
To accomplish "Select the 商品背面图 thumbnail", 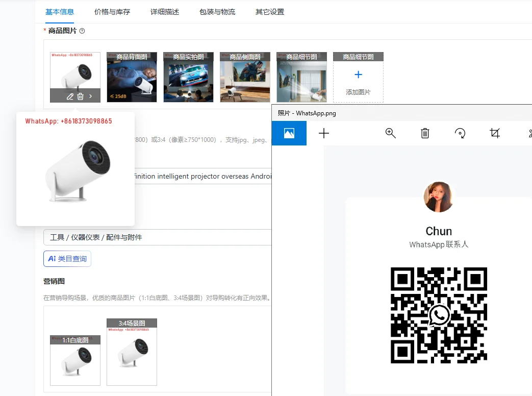I will coord(132,77).
